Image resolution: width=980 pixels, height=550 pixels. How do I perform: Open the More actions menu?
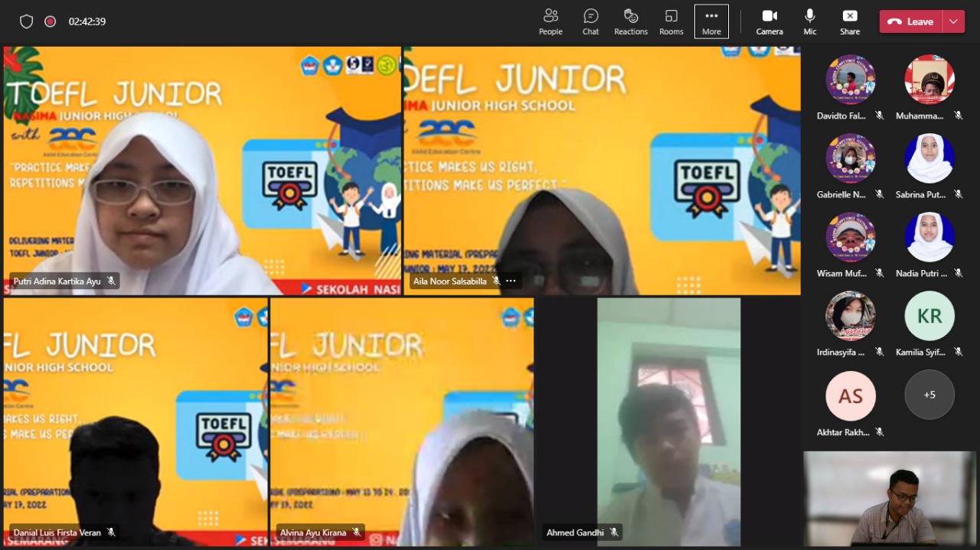[x=711, y=21]
